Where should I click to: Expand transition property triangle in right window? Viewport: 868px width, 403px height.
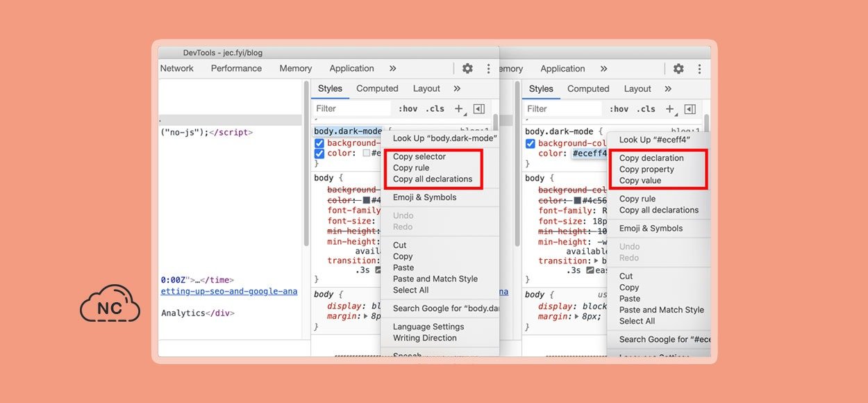point(596,261)
